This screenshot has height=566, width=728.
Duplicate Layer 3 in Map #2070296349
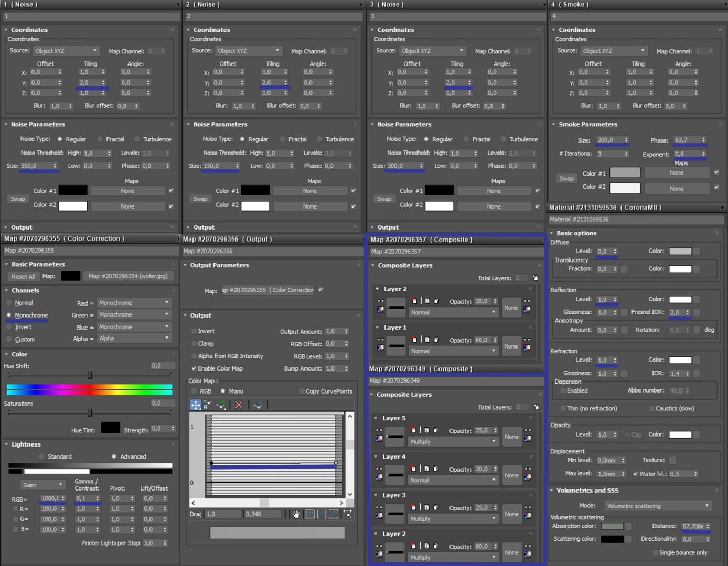tap(436, 507)
